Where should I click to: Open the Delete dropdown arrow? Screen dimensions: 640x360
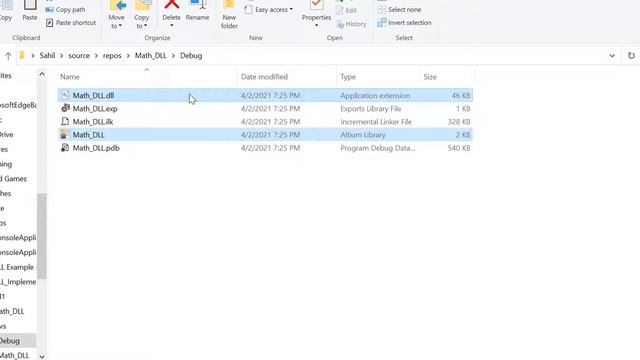(x=171, y=26)
